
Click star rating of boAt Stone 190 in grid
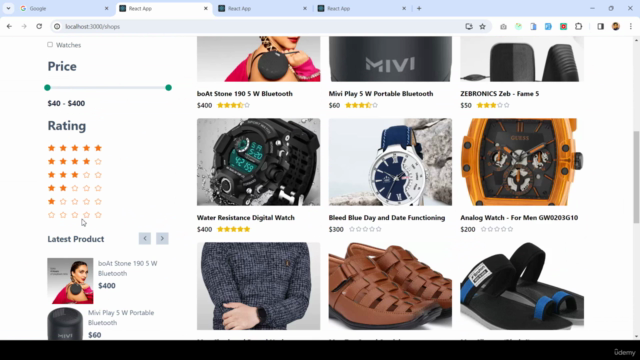(233, 105)
